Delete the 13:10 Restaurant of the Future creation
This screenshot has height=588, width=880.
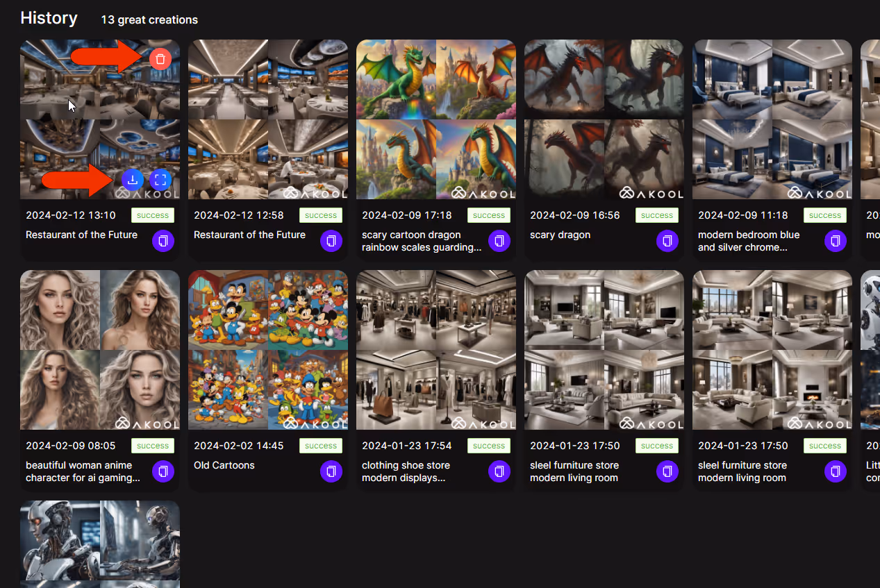[160, 59]
